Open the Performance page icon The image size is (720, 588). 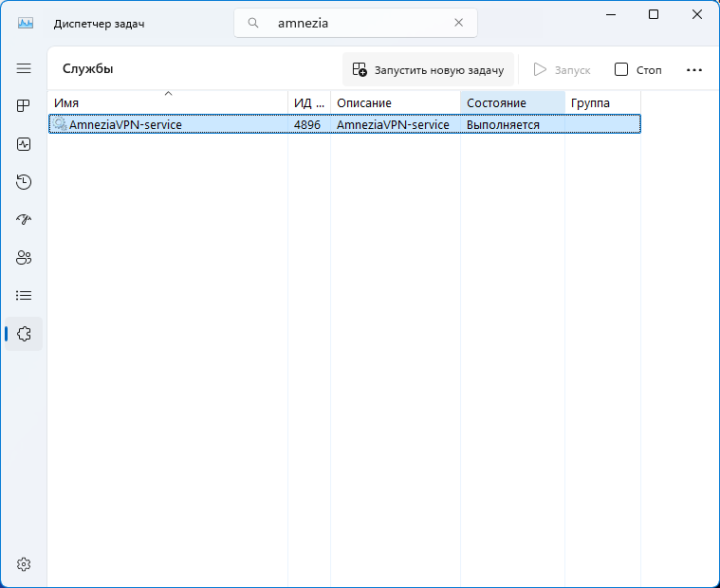click(24, 144)
